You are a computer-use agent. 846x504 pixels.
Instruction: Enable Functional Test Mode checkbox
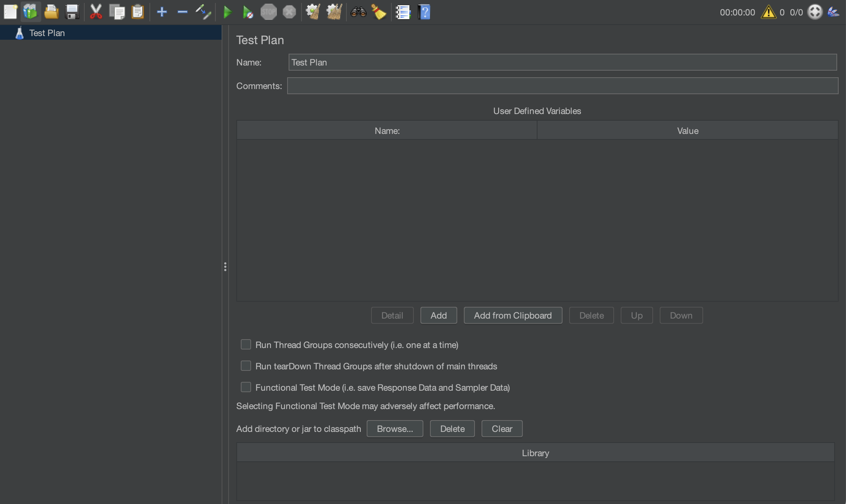click(246, 387)
